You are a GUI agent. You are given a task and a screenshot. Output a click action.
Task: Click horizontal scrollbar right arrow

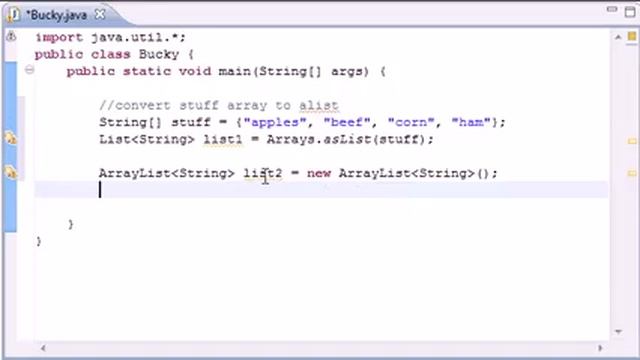click(600, 348)
